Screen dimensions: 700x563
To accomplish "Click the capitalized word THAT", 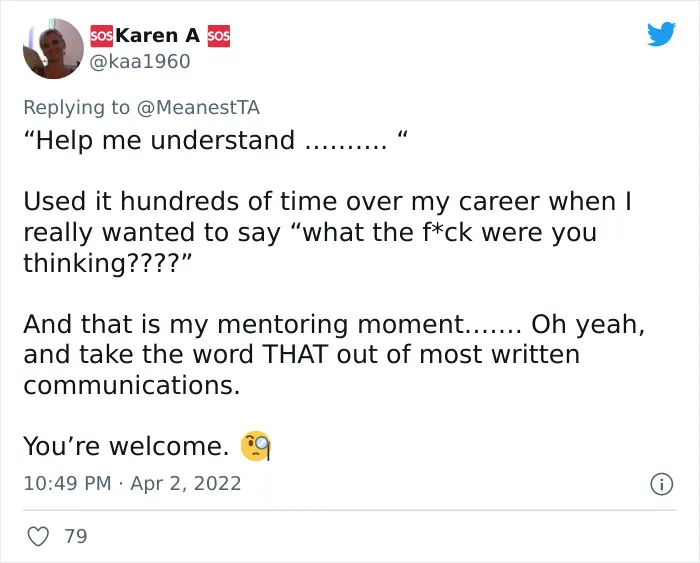I will tap(295, 354).
